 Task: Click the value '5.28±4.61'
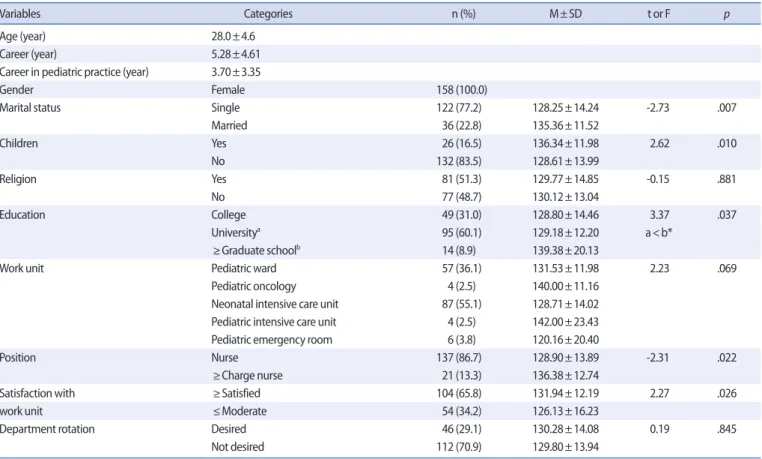pos(236,54)
